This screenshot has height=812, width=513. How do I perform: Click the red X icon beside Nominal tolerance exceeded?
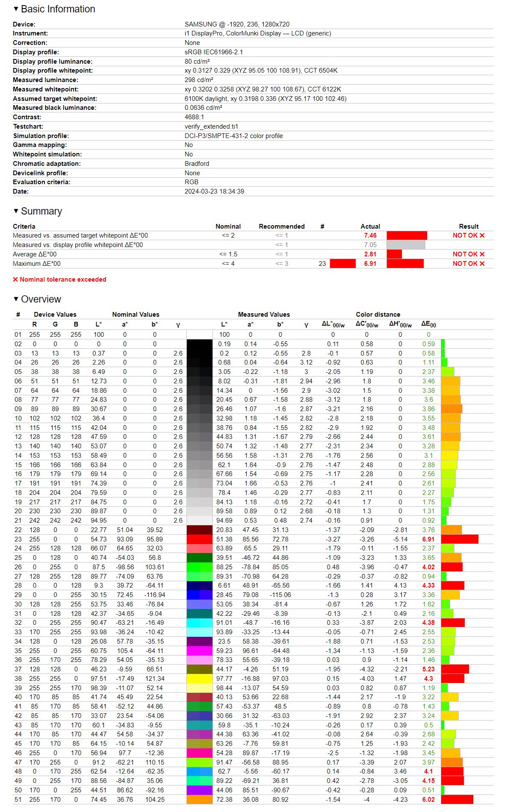point(15,279)
